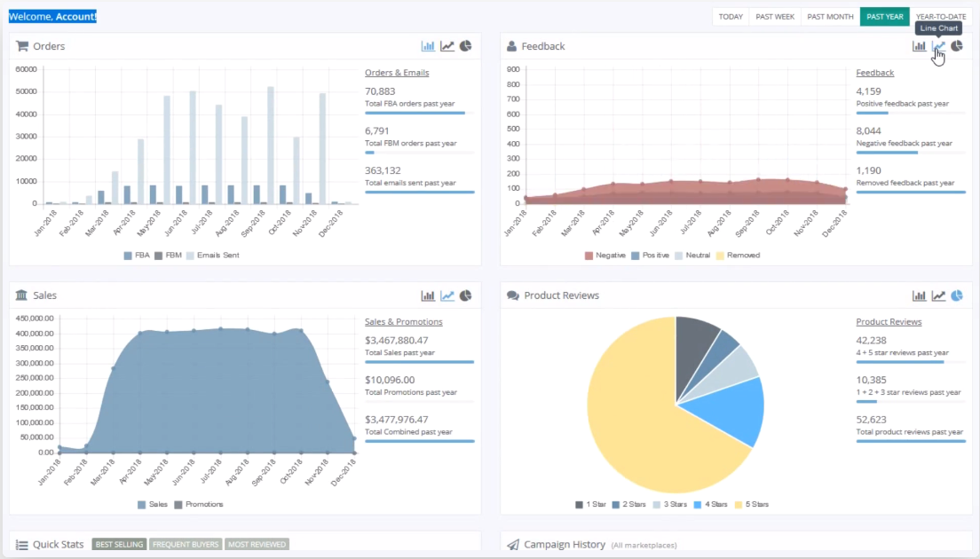Switch Sales panel to bar chart view

(428, 295)
